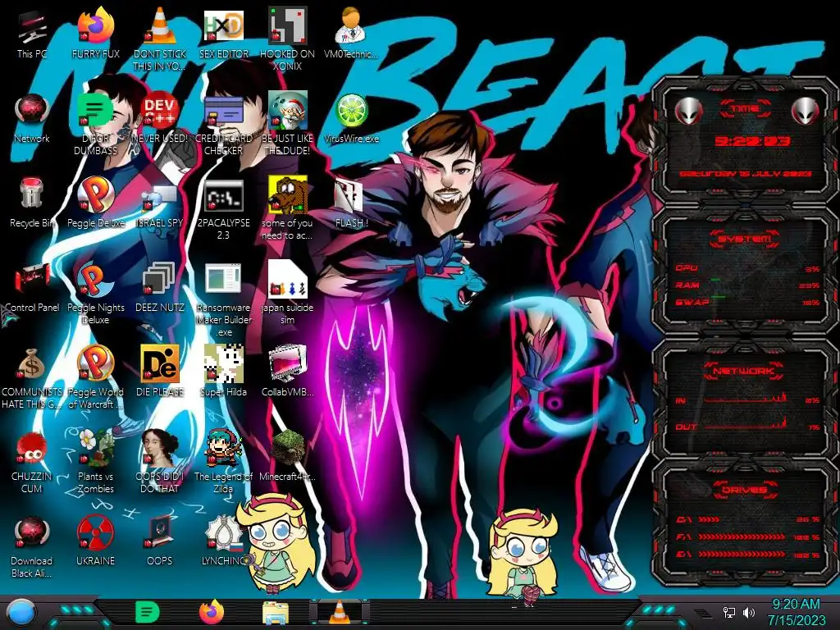Launch Plants vs Zombies shortcut
This screenshot has height=630, width=840.
(96, 461)
